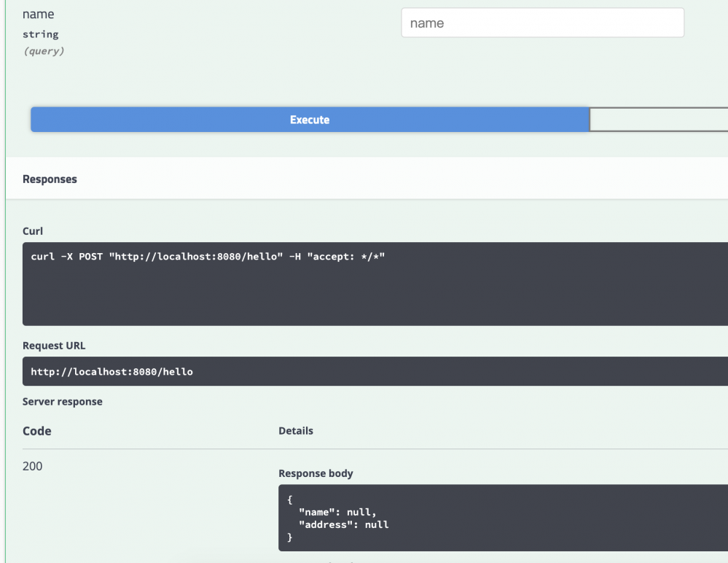
Task: Click the Details column header
Action: click(296, 431)
